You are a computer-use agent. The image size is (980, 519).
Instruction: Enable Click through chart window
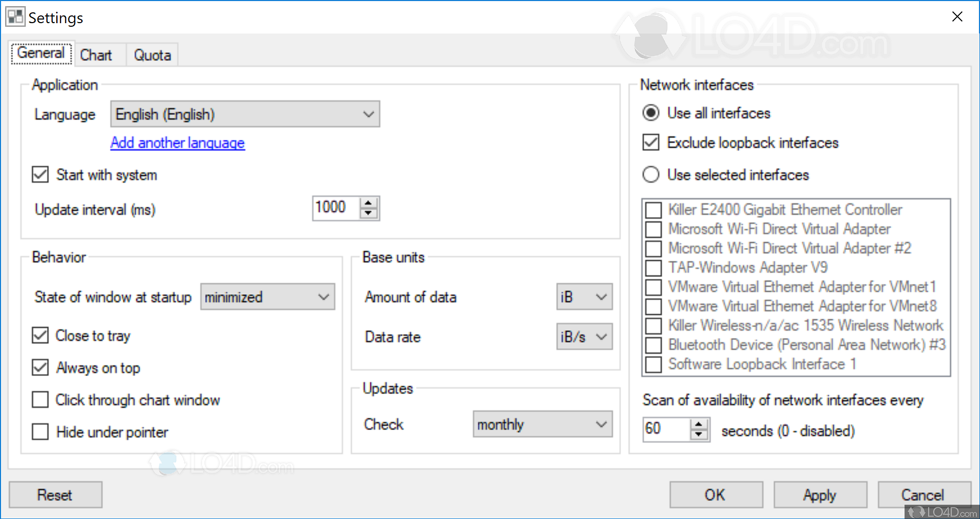[x=40, y=400]
